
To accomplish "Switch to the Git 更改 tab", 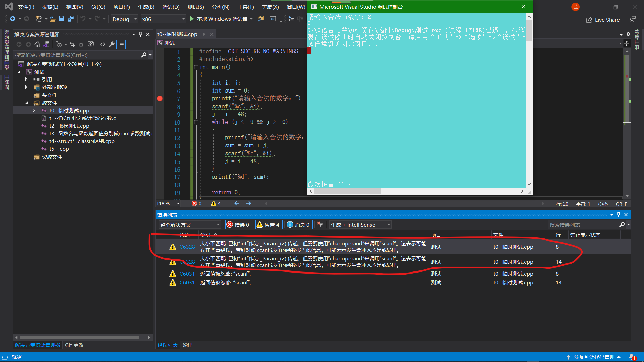I will coord(74,345).
